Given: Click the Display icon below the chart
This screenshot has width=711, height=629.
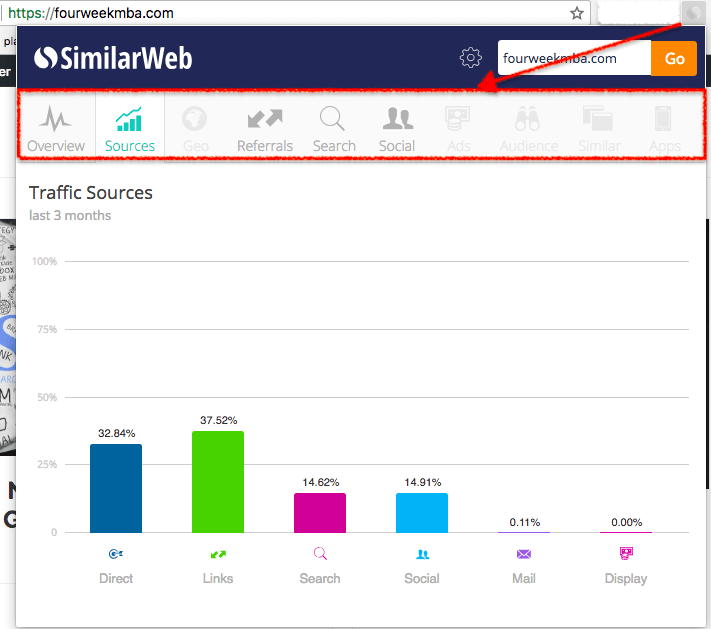Looking at the screenshot, I should coord(626,553).
